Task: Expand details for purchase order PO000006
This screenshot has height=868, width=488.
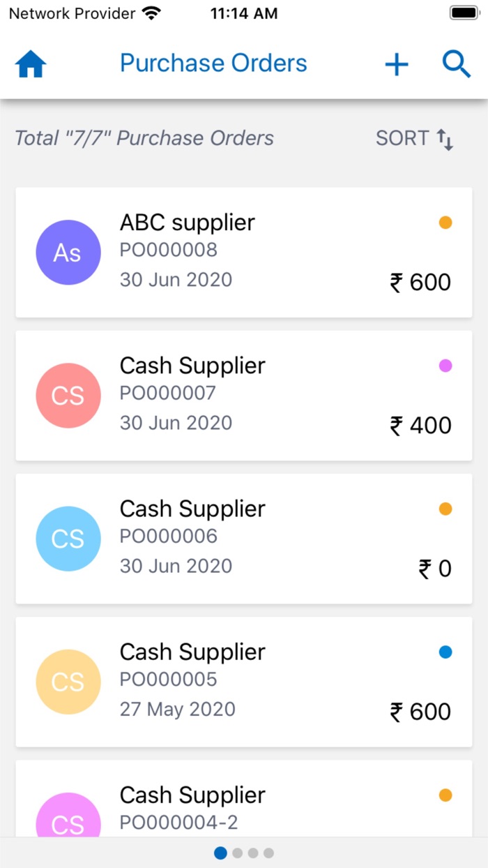Action: (244, 539)
